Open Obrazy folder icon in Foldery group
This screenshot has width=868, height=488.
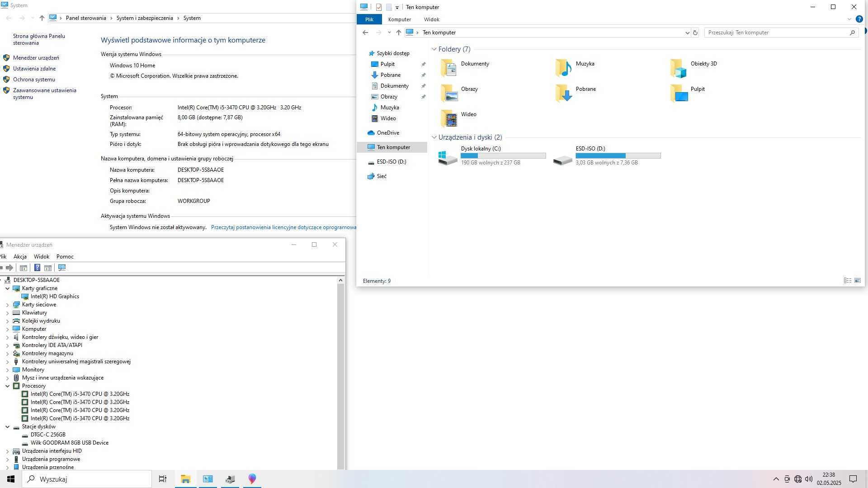[x=449, y=93]
